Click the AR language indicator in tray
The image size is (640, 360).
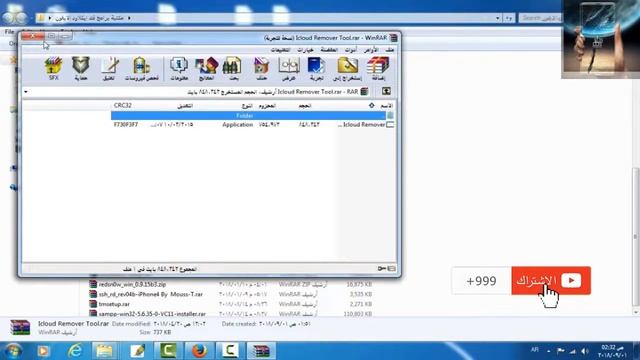pyautogui.click(x=535, y=350)
